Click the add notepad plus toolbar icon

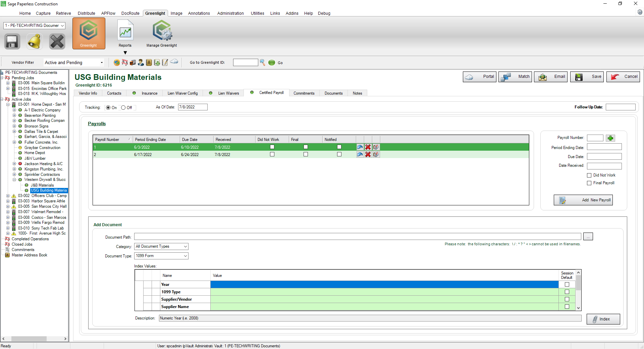click(x=157, y=62)
